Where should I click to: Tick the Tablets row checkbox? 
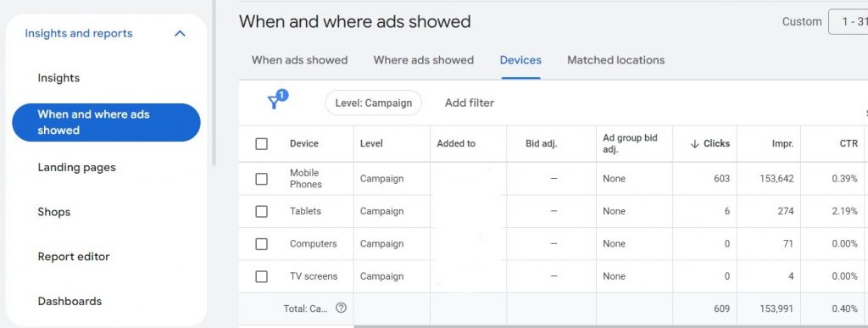click(261, 211)
